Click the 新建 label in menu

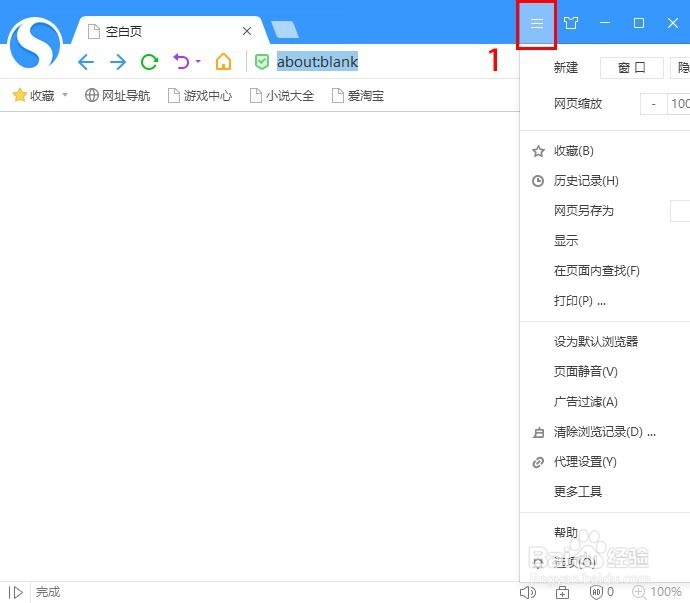[566, 68]
